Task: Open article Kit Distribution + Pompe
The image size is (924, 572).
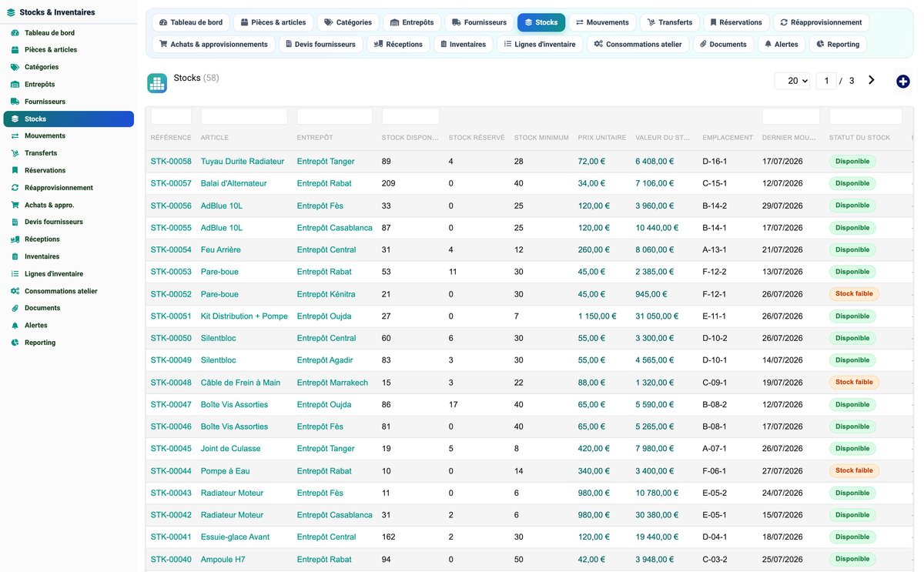Action: pyautogui.click(x=244, y=316)
